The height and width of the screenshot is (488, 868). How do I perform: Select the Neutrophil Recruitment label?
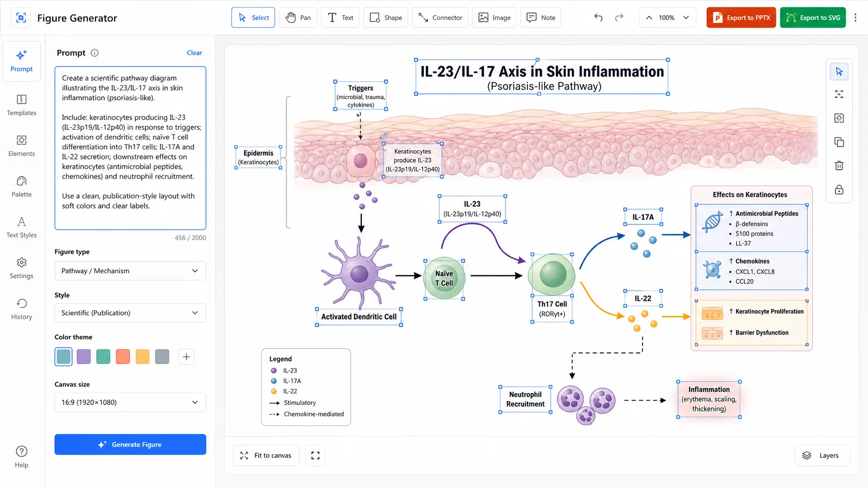(525, 399)
